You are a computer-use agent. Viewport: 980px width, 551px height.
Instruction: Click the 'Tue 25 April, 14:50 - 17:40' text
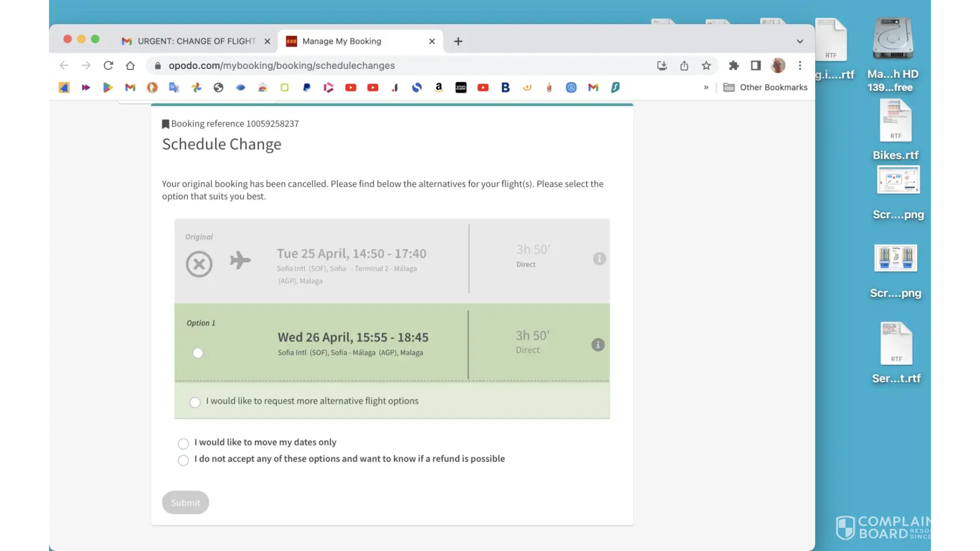pos(352,253)
